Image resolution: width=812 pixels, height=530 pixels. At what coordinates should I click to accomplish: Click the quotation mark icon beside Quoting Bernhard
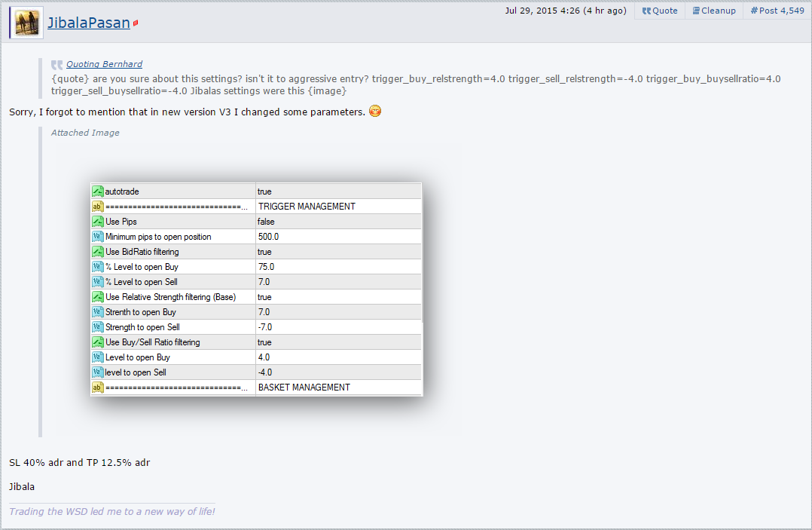56,65
